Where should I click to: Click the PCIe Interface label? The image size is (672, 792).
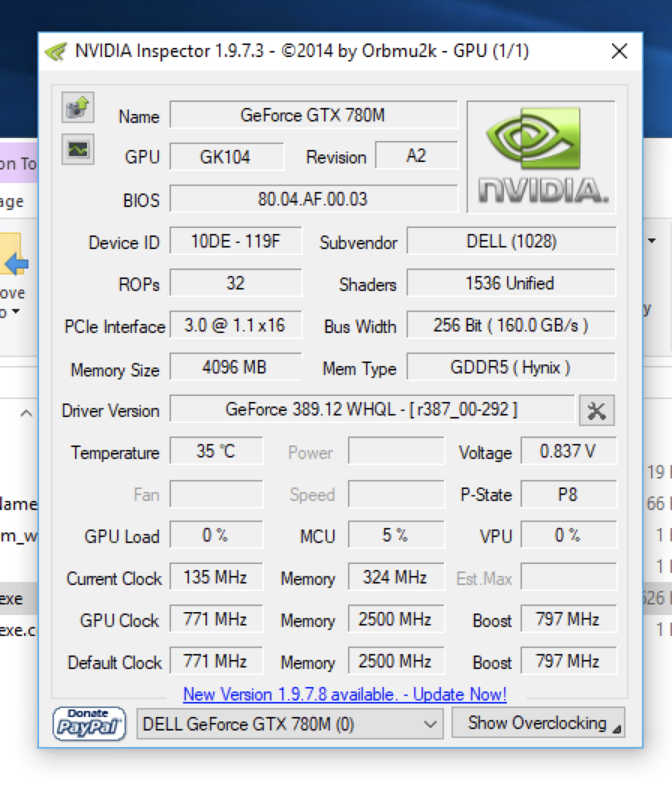pyautogui.click(x=115, y=327)
